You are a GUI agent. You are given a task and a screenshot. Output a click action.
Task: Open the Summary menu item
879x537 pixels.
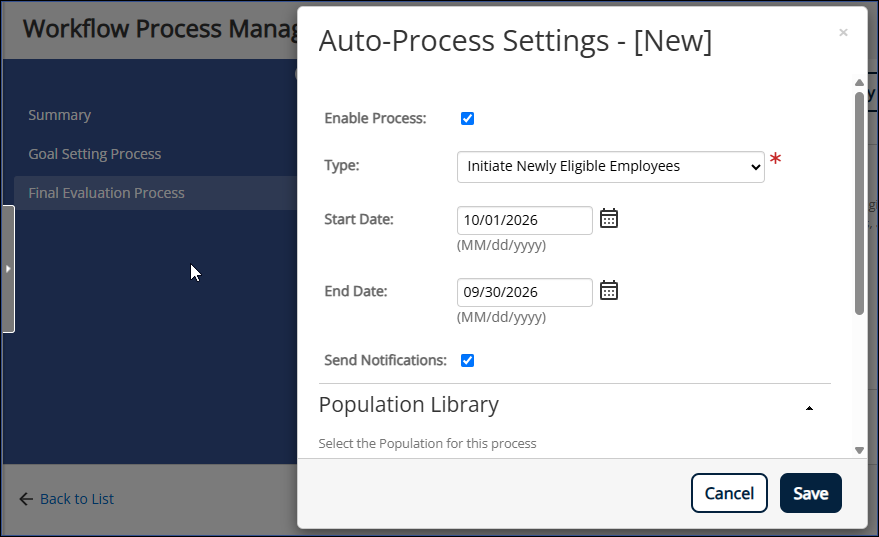point(59,115)
